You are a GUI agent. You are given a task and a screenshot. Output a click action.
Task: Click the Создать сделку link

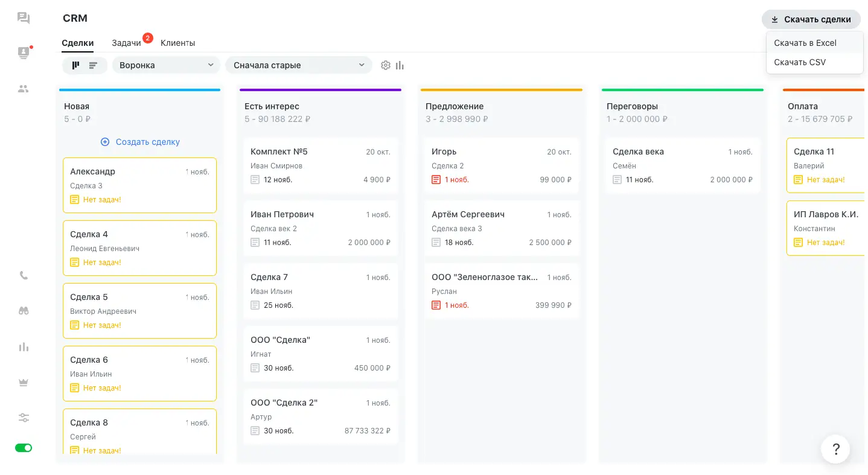[x=140, y=142]
